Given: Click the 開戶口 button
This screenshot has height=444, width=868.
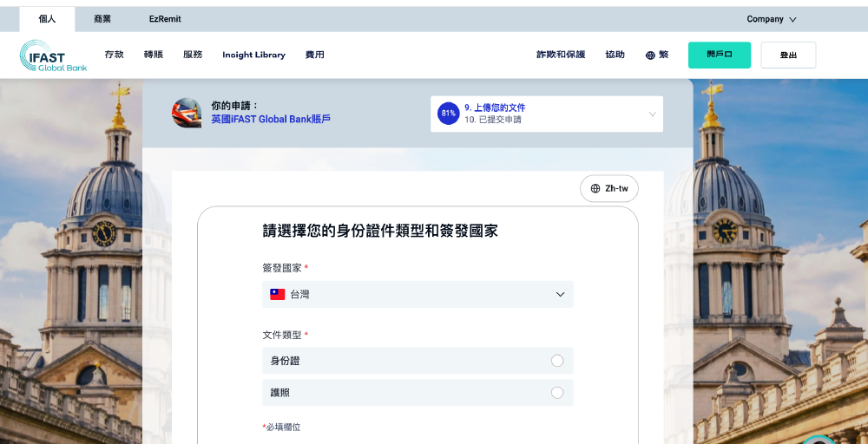Looking at the screenshot, I should [719, 55].
